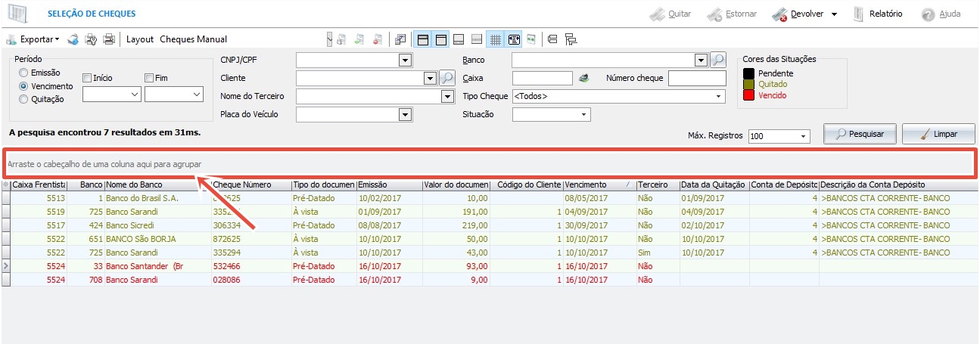Toggle the row bands view icon
The width and height of the screenshot is (980, 344).
click(477, 39)
